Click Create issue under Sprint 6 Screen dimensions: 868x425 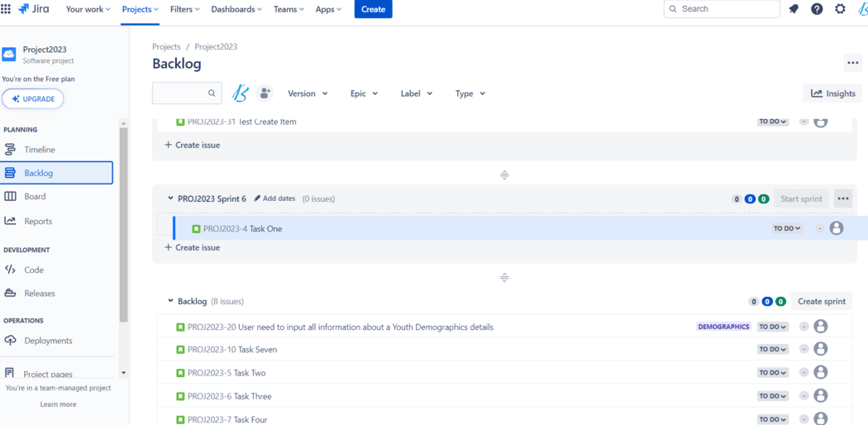192,247
